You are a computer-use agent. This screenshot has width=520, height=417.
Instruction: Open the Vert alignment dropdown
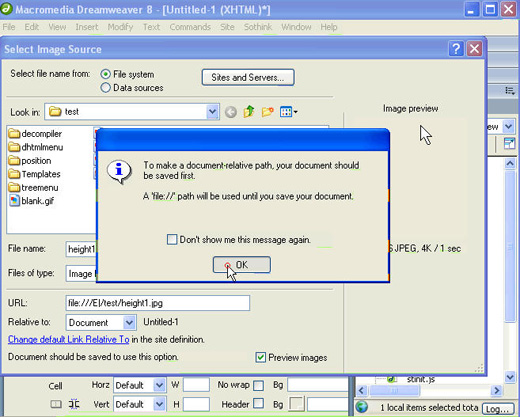point(159,404)
